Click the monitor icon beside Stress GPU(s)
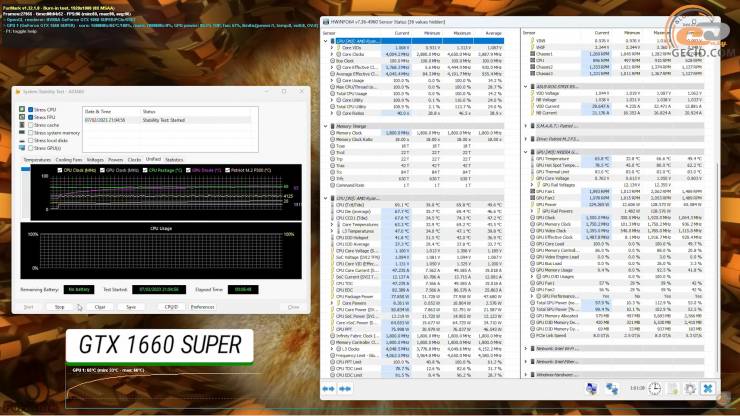The width and height of the screenshot is (740, 416). [x=22, y=148]
